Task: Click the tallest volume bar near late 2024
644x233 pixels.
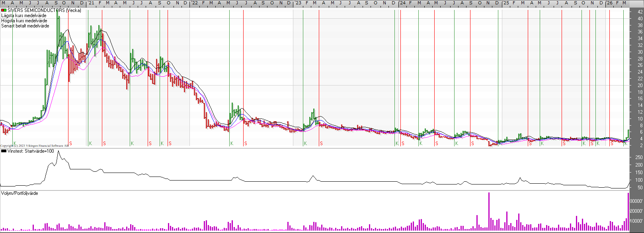Action: click(489, 211)
